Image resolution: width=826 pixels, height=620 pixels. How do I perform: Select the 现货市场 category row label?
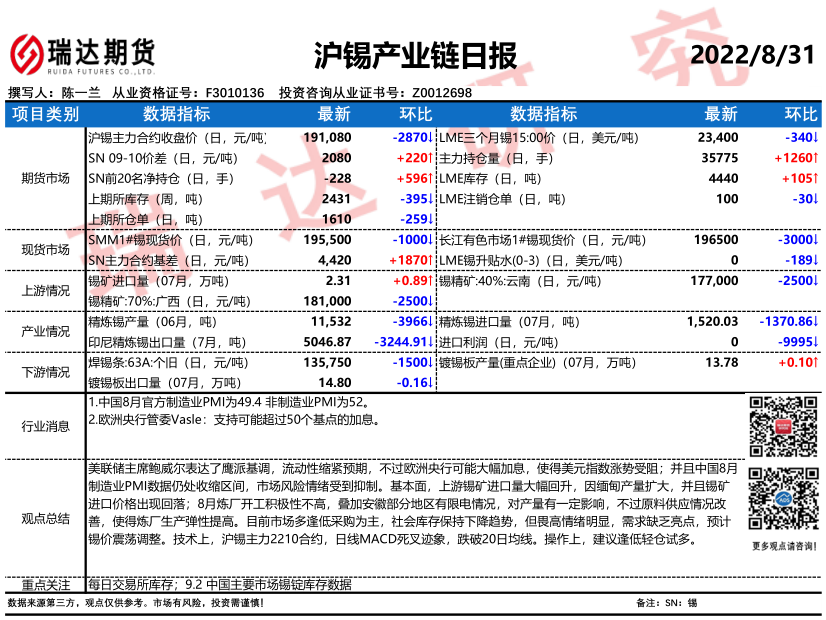(x=45, y=250)
